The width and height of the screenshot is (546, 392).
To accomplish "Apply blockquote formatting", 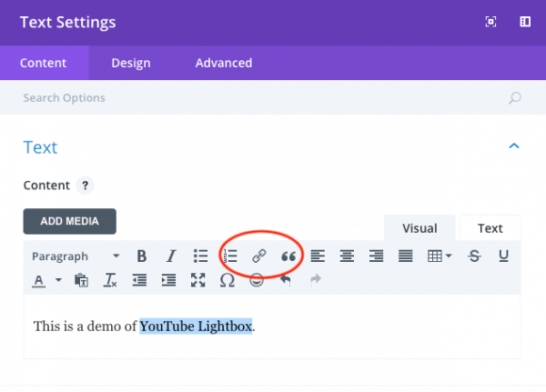I will point(288,256).
